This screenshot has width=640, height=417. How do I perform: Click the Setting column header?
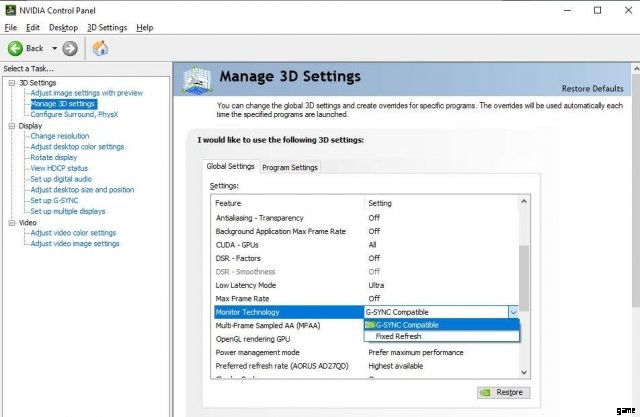click(x=441, y=203)
